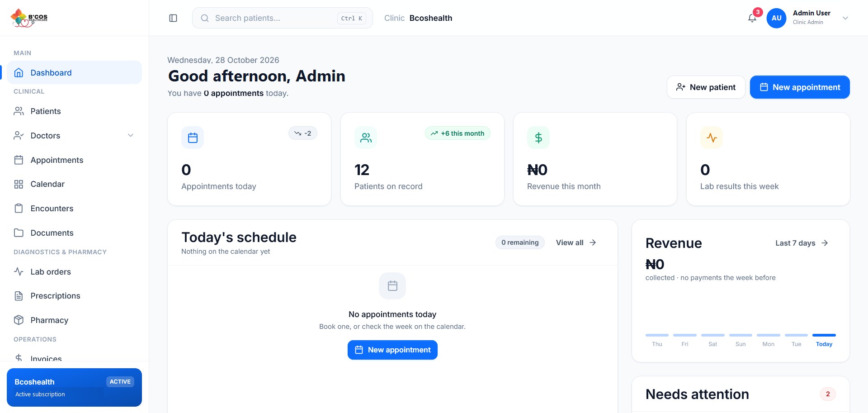Screen dimensions: 868x413
Task: Click the Appointments today card calendar icon
Action: (193, 138)
